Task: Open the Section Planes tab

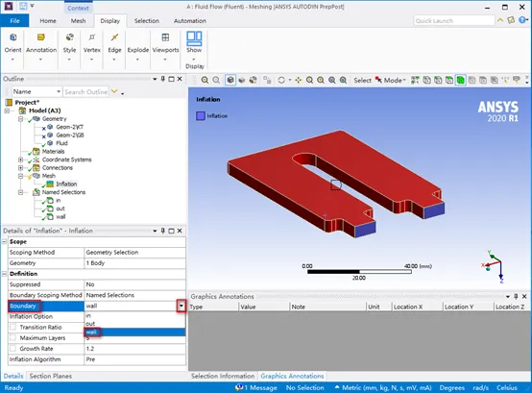Action: pyautogui.click(x=51, y=376)
